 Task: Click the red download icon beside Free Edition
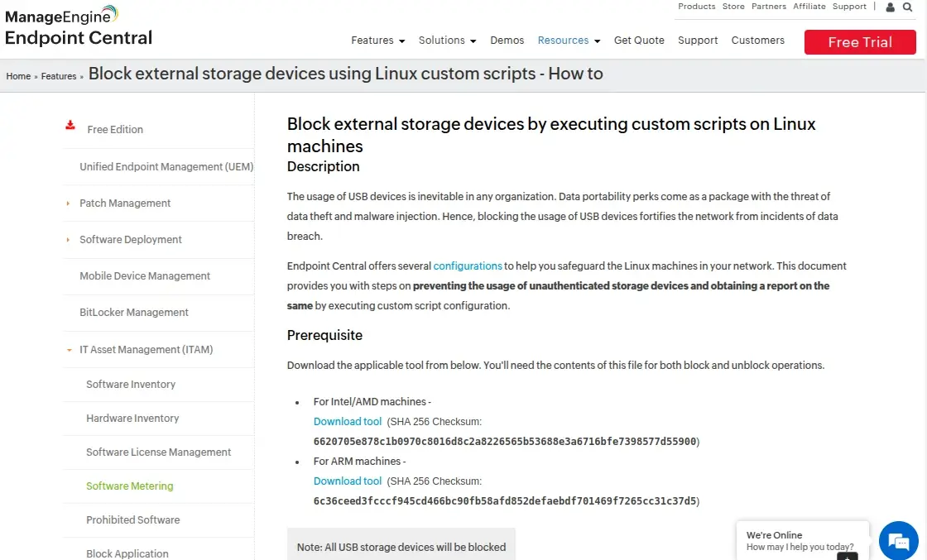(70, 125)
